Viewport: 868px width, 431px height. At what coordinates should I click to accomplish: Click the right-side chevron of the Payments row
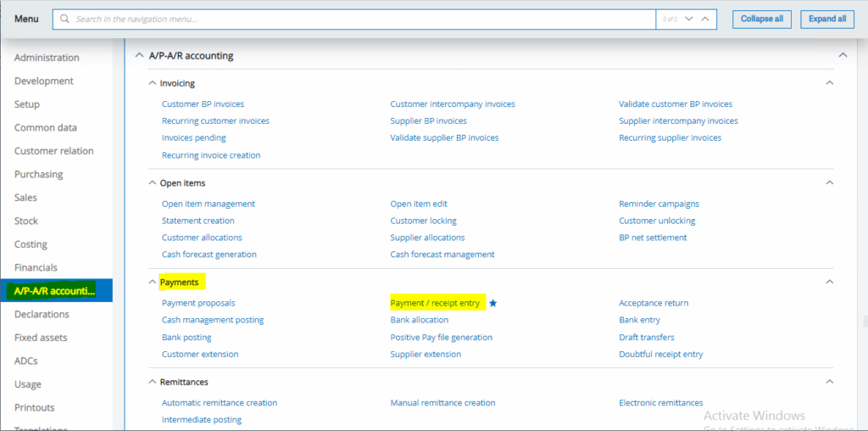click(x=830, y=282)
